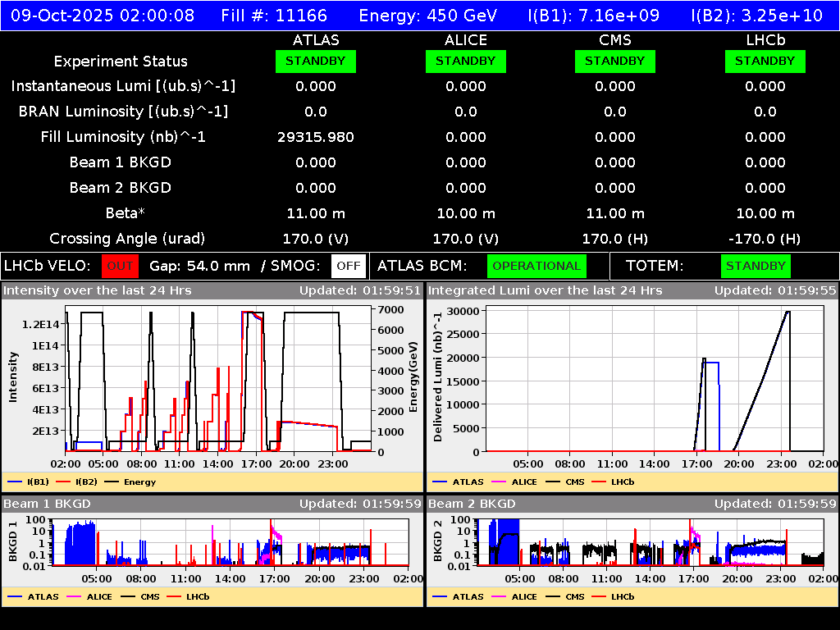Image resolution: width=840 pixels, height=630 pixels.
Task: Select the Experiment Status row label
Action: coord(121,61)
